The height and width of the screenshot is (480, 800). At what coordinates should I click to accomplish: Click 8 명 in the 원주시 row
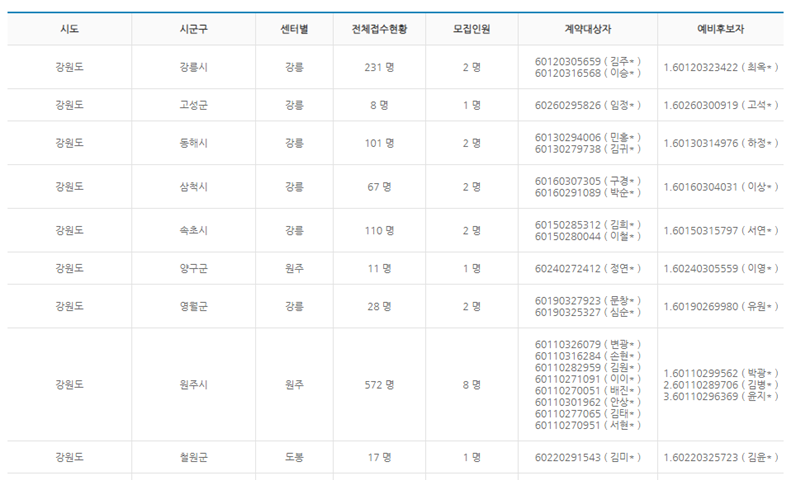pos(471,385)
